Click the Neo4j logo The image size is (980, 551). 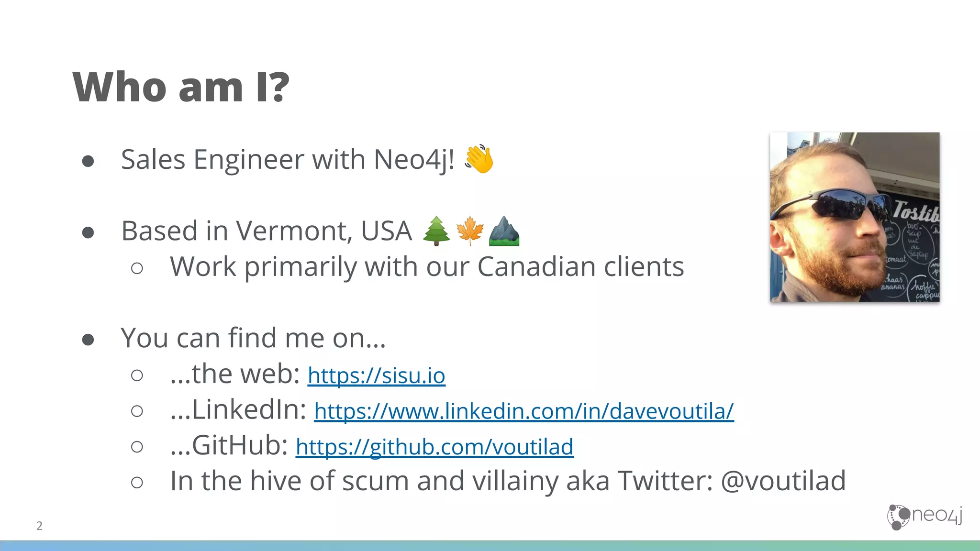(924, 517)
